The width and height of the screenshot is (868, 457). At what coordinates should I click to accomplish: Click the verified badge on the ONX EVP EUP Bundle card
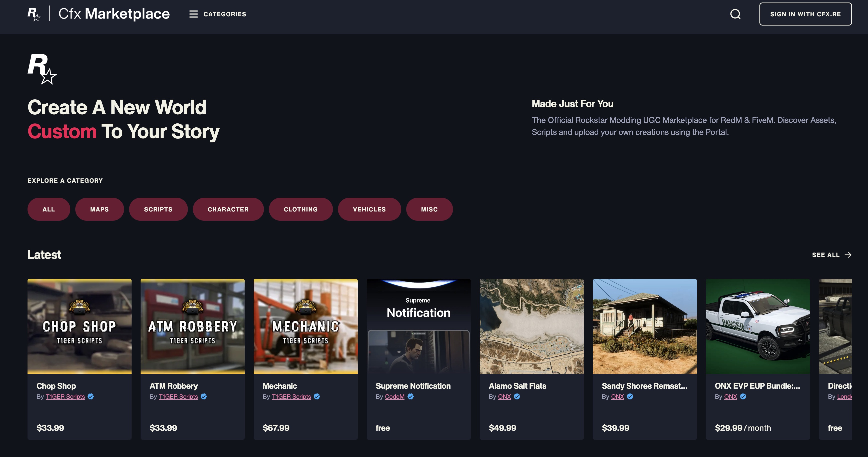pyautogui.click(x=743, y=397)
